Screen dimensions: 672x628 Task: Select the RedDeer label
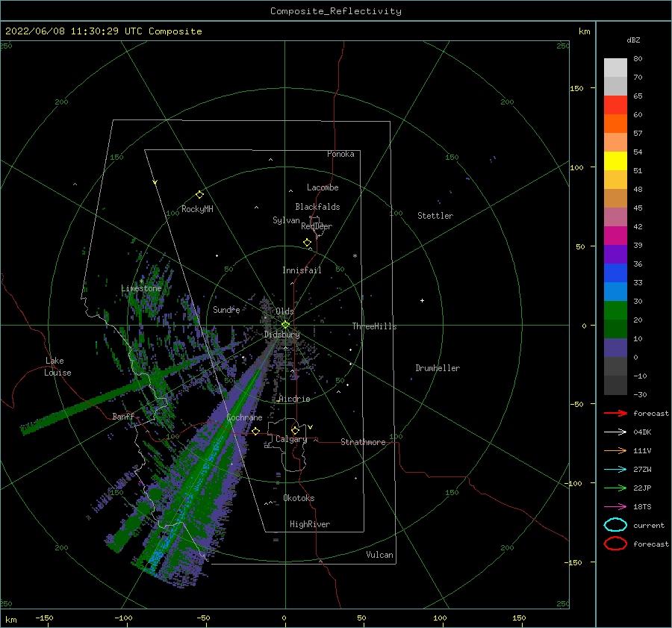click(x=317, y=226)
